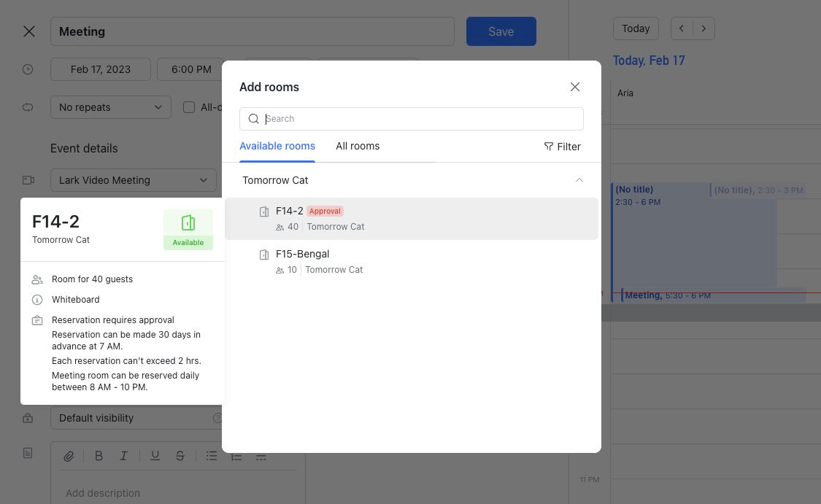This screenshot has width=821, height=504.
Task: Close the Add rooms dialog
Action: pyautogui.click(x=575, y=87)
